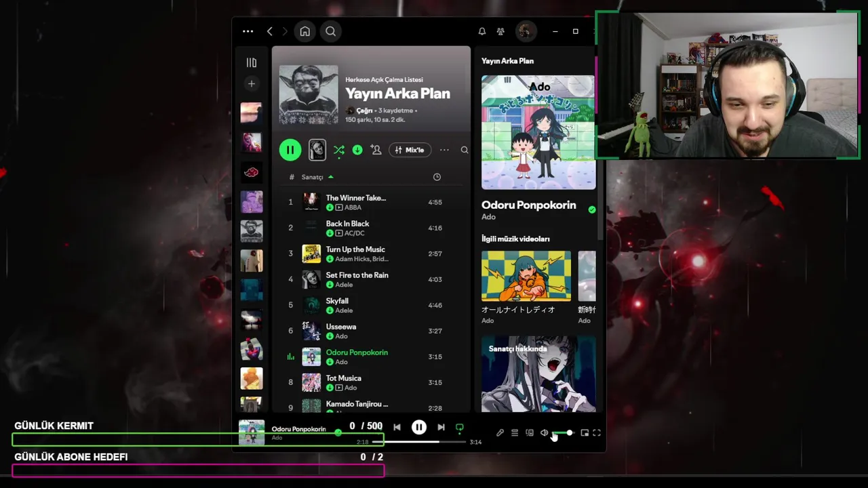Expand Your Library in the sidebar
The height and width of the screenshot is (488, 868).
click(x=252, y=63)
